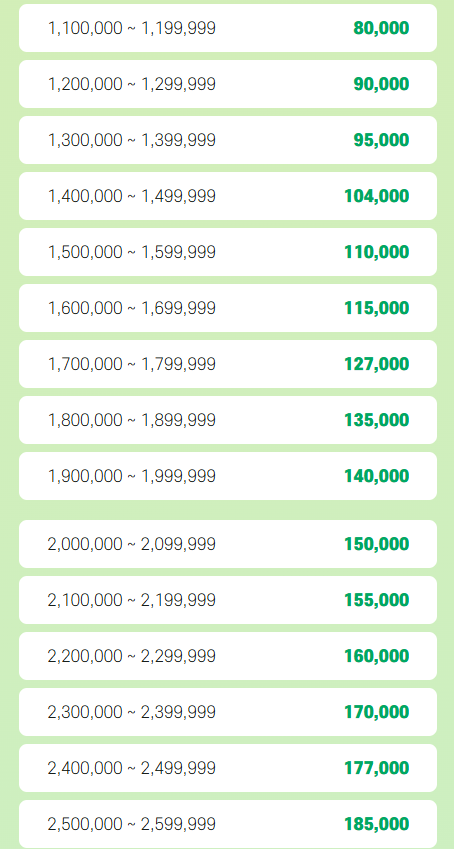Click the 104,000 amount value

(377, 196)
